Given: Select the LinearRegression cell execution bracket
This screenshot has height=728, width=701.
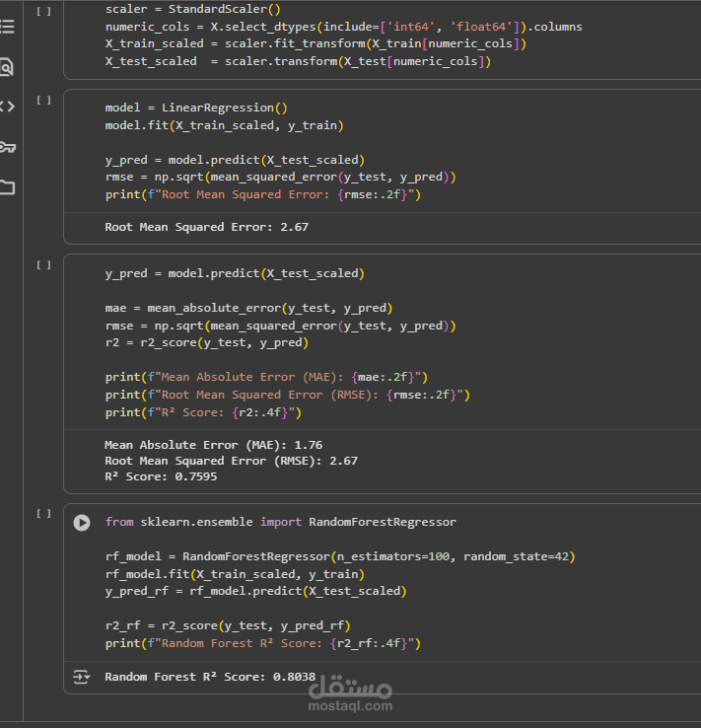Looking at the screenshot, I should pos(43,100).
